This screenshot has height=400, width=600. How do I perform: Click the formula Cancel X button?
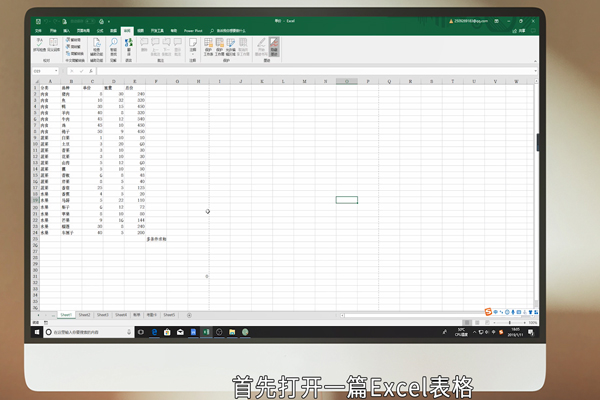[x=72, y=71]
